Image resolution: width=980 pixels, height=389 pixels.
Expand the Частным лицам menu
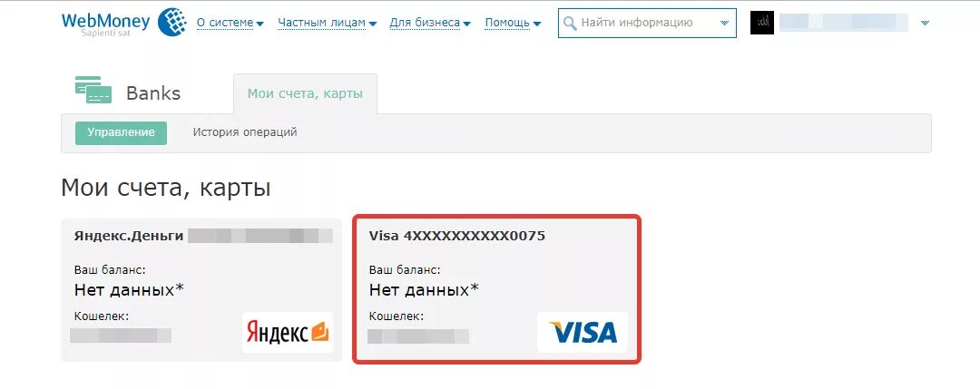[x=327, y=23]
